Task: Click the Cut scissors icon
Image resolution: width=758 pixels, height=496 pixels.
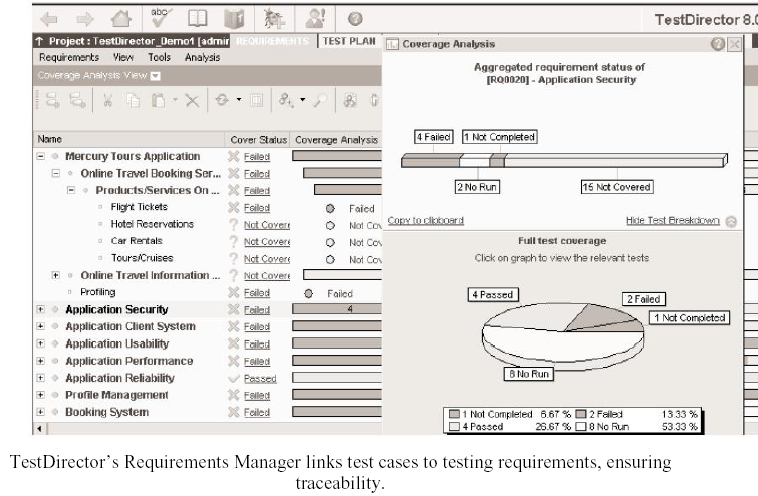Action: point(104,102)
